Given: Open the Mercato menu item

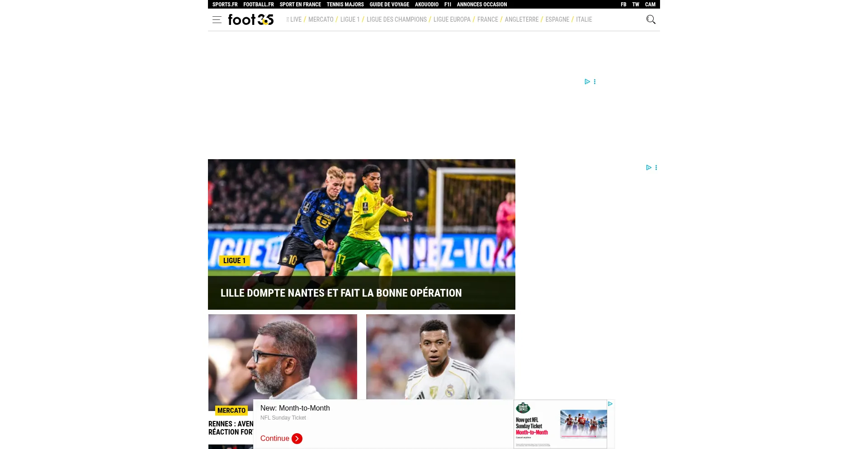Looking at the screenshot, I should tap(321, 19).
